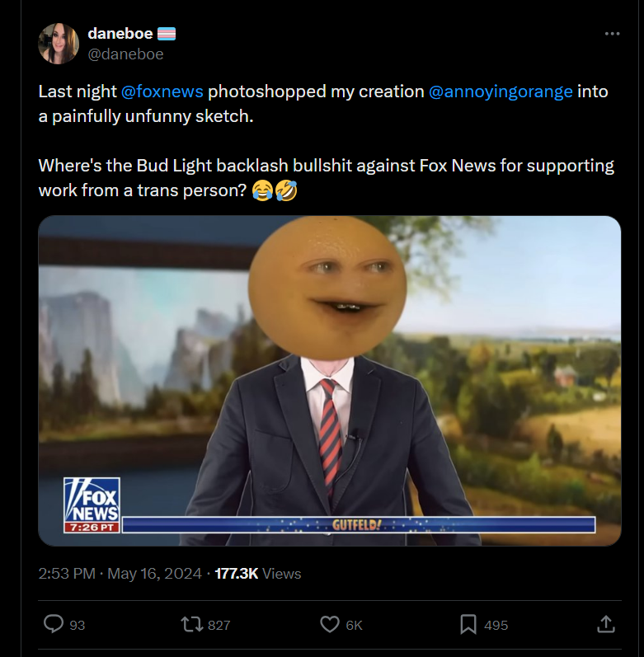Open the @foxnews mention link
This screenshot has width=644, height=657.
pyautogui.click(x=162, y=92)
